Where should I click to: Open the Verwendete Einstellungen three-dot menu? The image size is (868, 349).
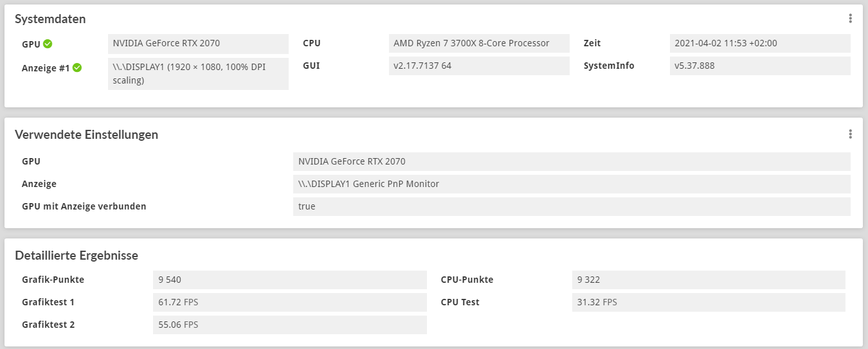pos(850,134)
